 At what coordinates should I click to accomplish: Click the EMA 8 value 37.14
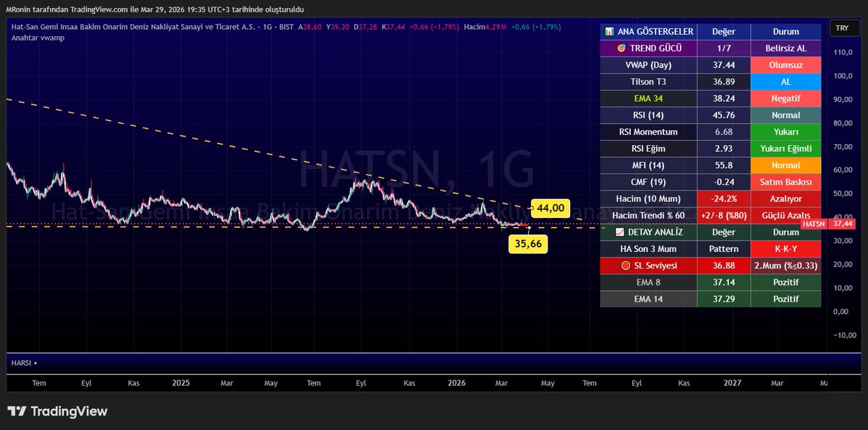(x=723, y=282)
